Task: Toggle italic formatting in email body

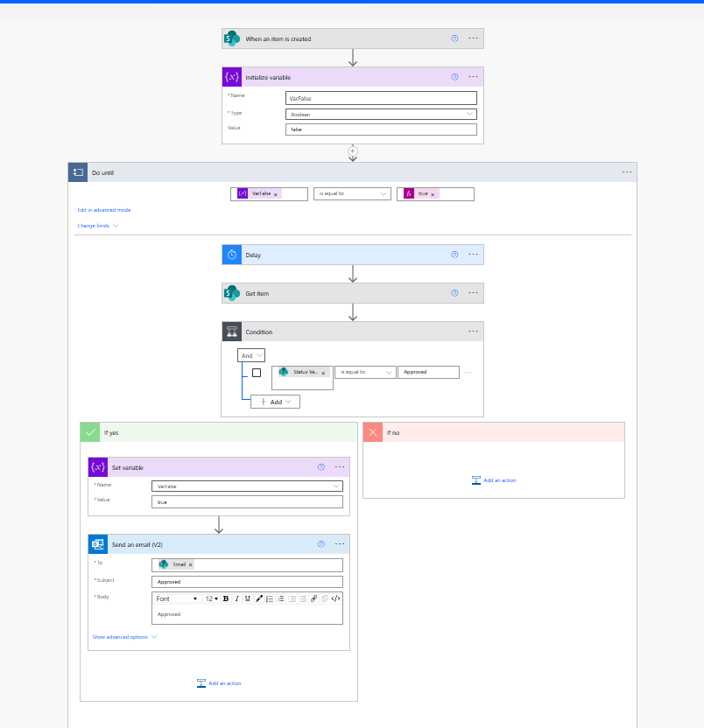Action: coord(236,598)
